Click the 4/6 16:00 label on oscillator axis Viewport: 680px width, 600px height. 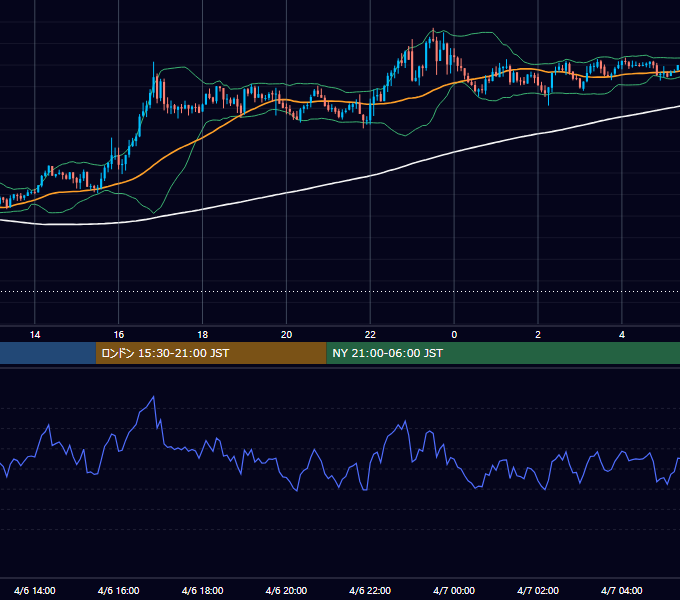coord(118,590)
